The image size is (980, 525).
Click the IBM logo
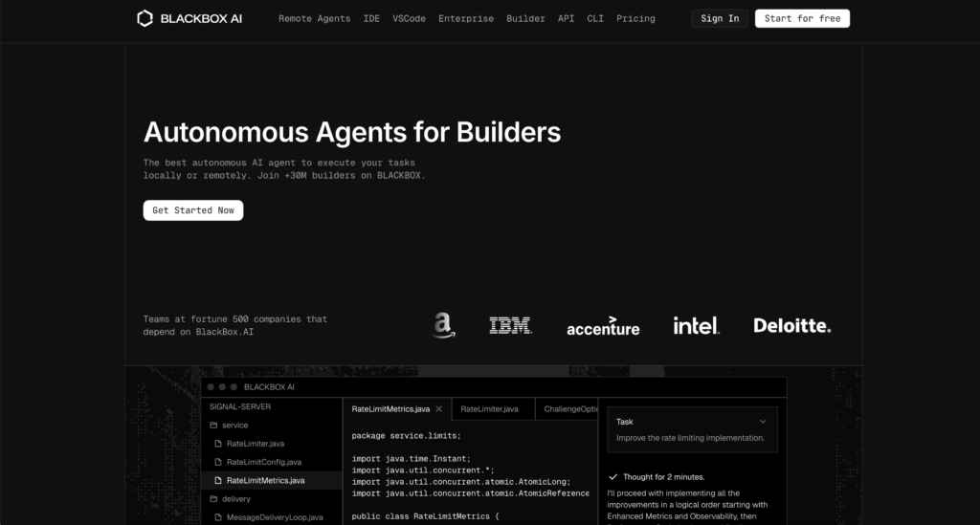(510, 326)
